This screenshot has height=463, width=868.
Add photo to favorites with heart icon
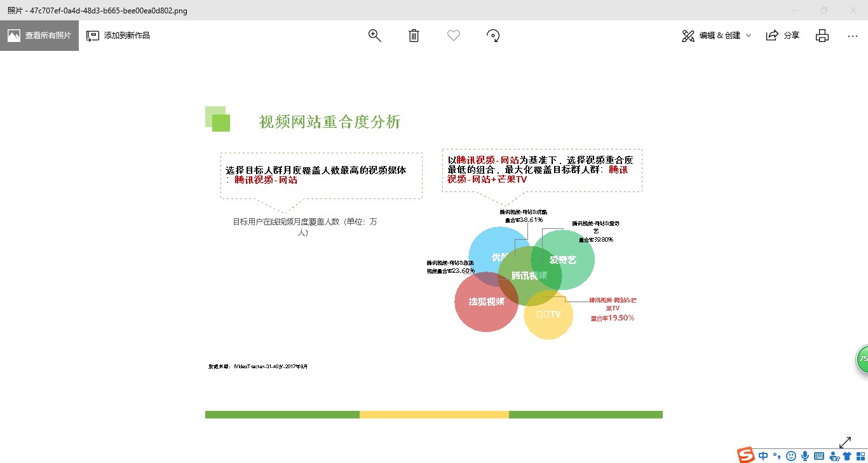tap(453, 36)
